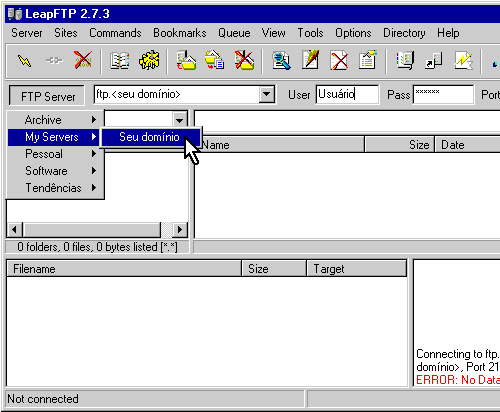Click the queue Size column header
This screenshot has width=500, height=412.
click(274, 269)
